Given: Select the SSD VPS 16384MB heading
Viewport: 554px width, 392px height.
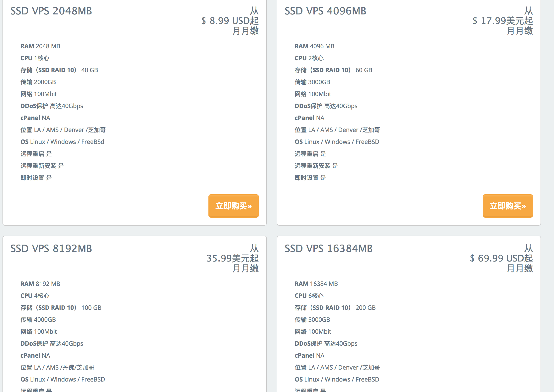Looking at the screenshot, I should [329, 249].
